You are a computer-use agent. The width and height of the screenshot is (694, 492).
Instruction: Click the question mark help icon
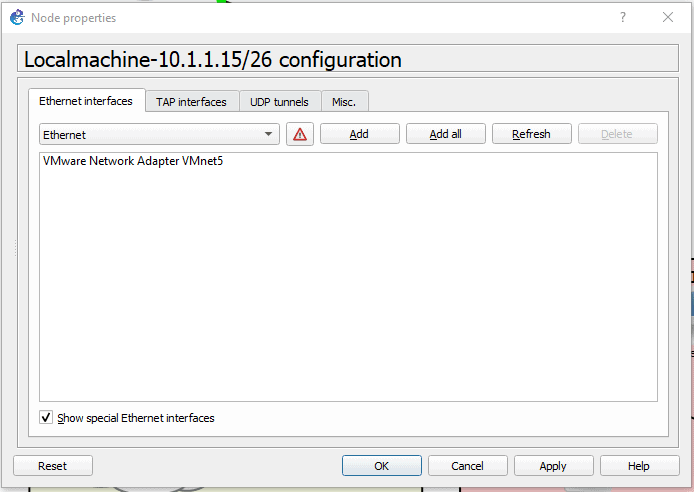tap(623, 17)
